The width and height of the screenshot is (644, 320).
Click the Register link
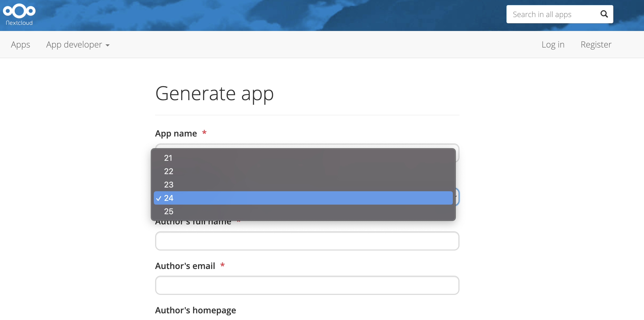(596, 44)
